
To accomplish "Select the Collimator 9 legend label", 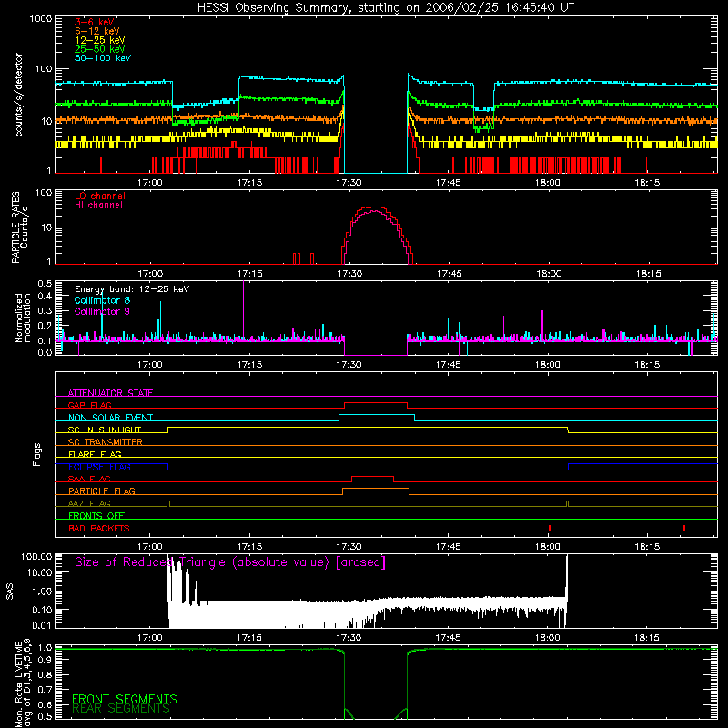I will pos(102,311).
